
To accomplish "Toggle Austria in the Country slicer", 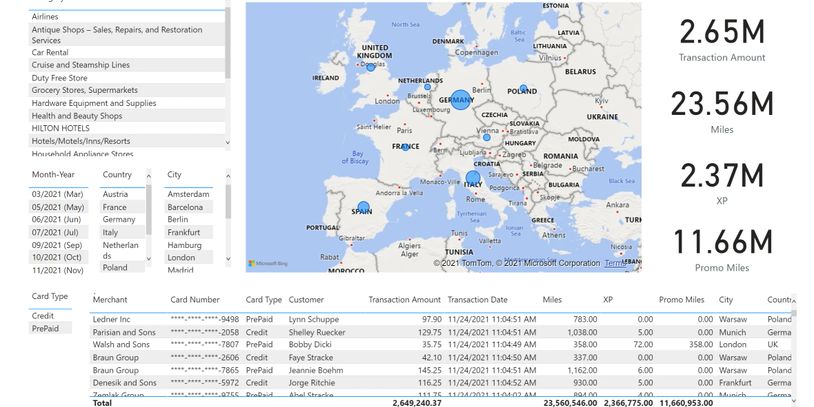I will 116,194.
